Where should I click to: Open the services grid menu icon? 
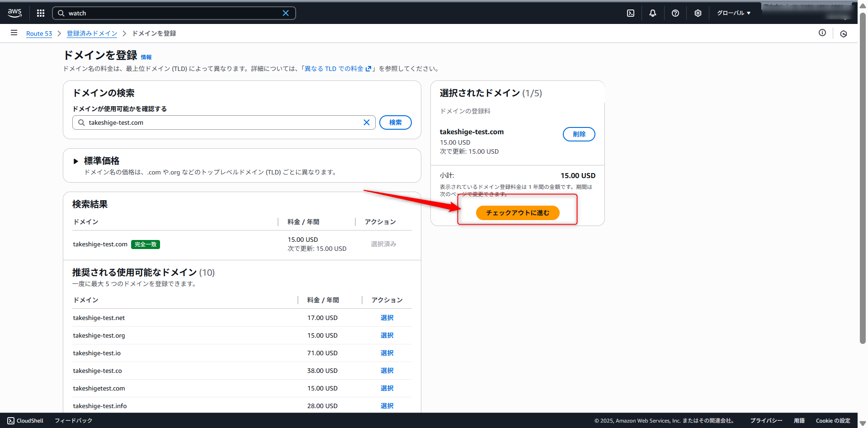click(41, 13)
